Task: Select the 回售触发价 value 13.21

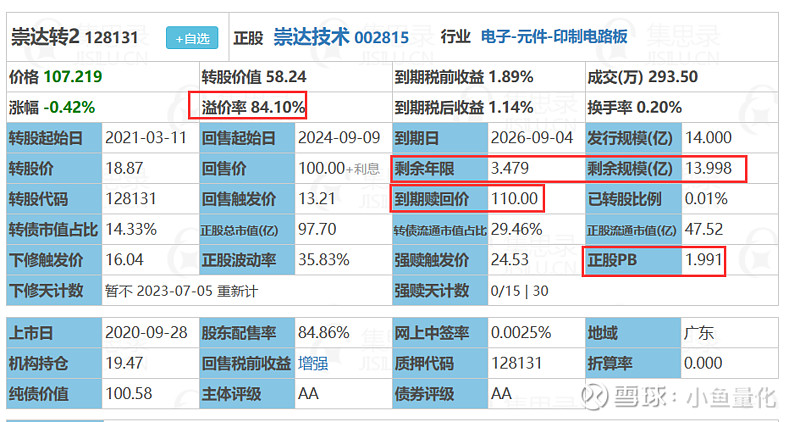Action: [x=317, y=199]
